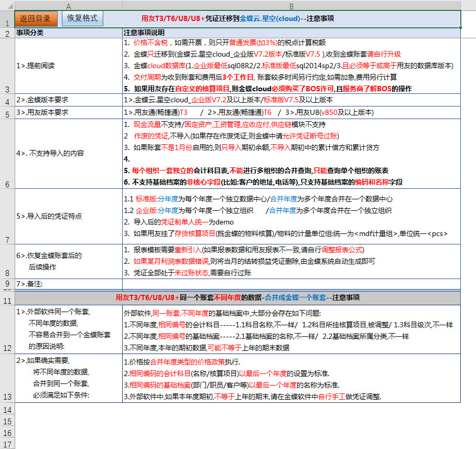
Task: Select the 注意事项说明 header cell
Action: (291, 33)
